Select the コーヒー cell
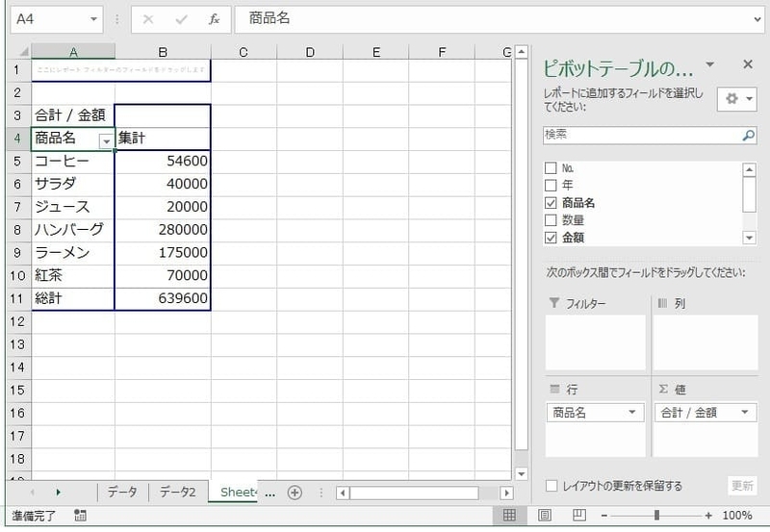 (73, 161)
